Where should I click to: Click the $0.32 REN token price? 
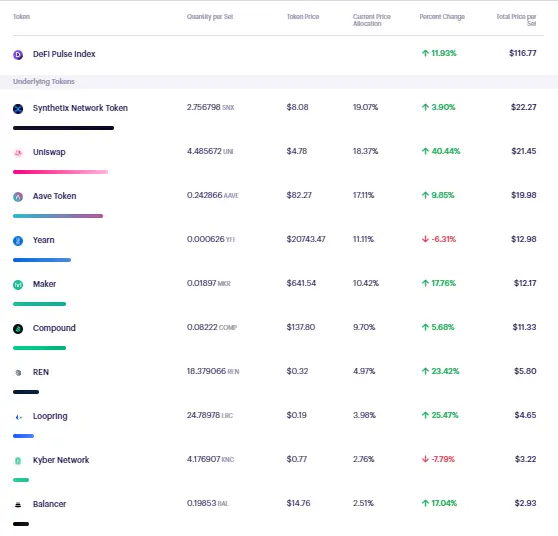[x=297, y=371]
